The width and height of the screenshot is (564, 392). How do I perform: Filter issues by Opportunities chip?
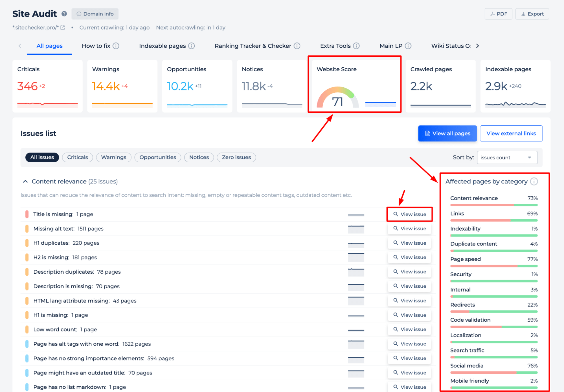click(158, 157)
